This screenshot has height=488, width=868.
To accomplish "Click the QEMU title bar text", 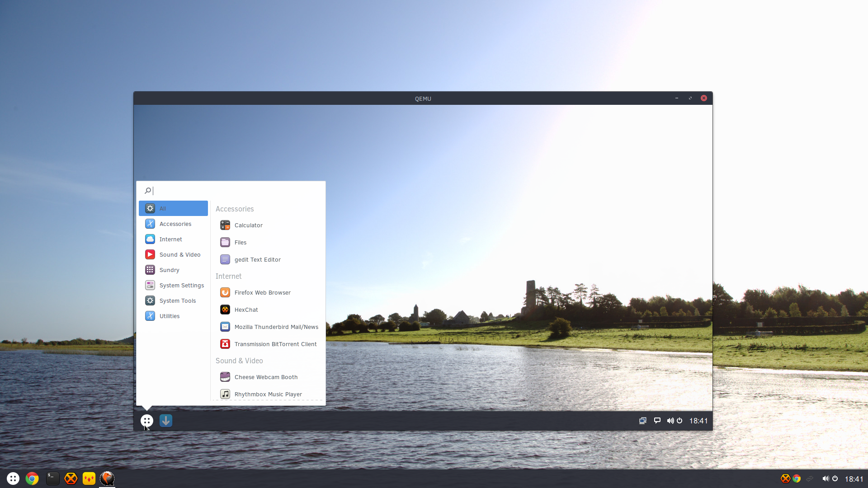I will pos(423,99).
